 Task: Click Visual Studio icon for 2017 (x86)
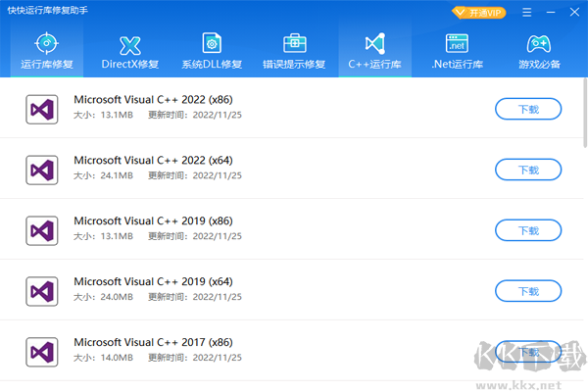tap(41, 352)
